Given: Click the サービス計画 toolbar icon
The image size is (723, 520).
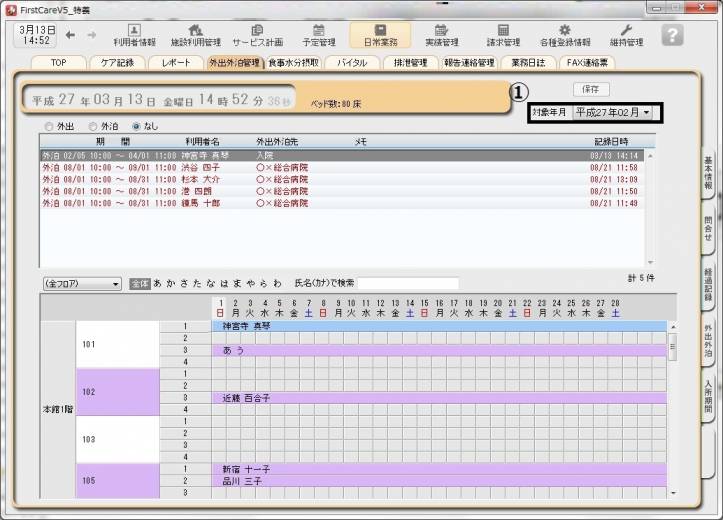Looking at the screenshot, I should 257,35.
